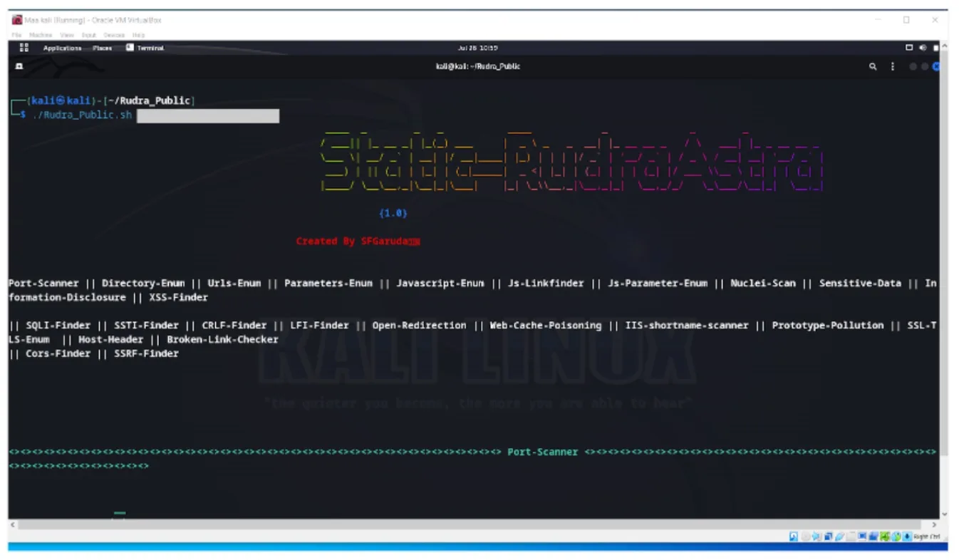
Task: Click the 'Web-Cache-Poisoning' text
Action: coord(546,325)
